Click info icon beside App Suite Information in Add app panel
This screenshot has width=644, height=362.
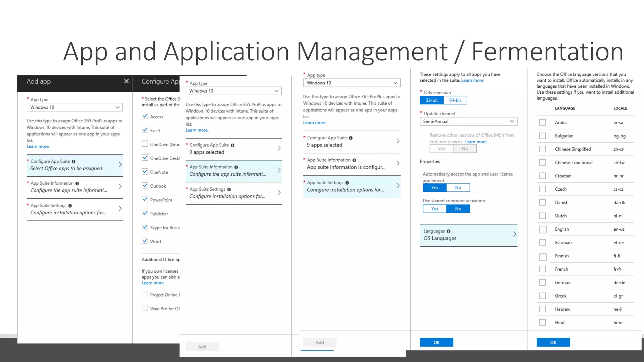click(x=77, y=184)
